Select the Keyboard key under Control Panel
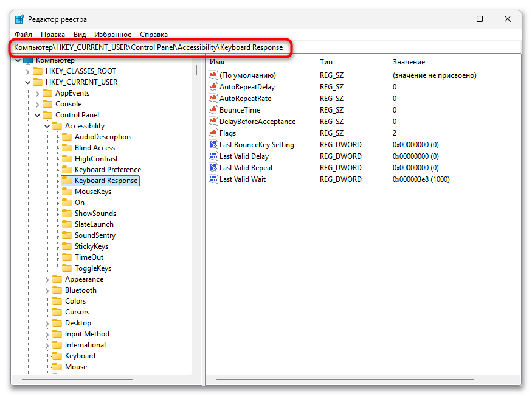The height and width of the screenshot is (396, 532). pos(80,356)
